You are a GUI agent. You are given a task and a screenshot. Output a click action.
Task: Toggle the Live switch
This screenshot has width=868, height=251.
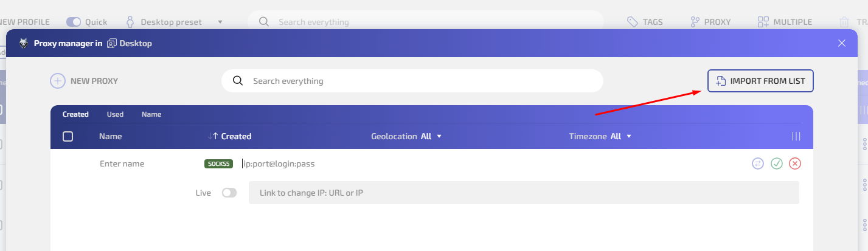click(x=229, y=193)
